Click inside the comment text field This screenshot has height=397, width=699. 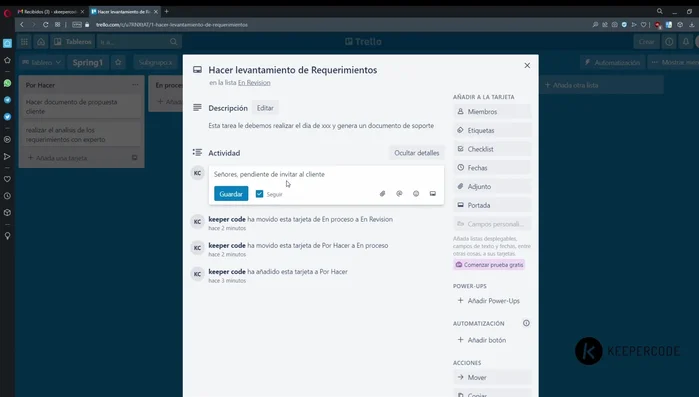point(326,174)
